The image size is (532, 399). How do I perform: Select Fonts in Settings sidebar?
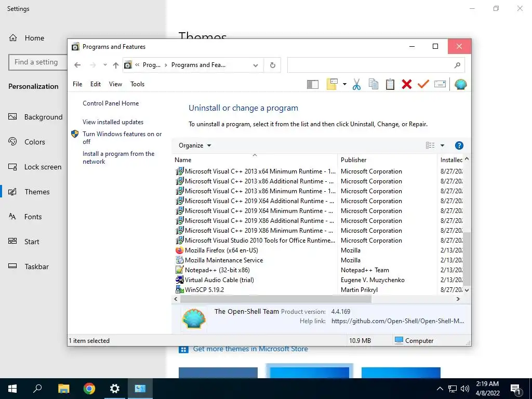tap(34, 217)
